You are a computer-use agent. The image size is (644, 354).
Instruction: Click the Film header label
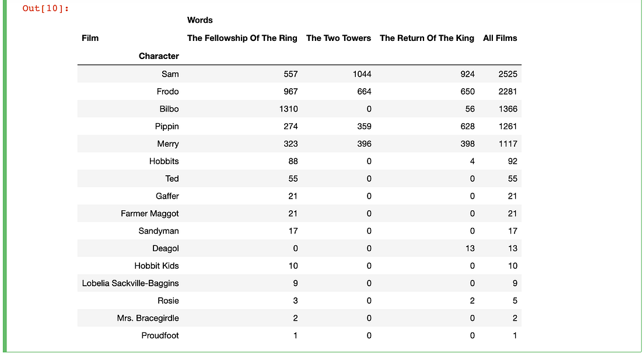[90, 38]
